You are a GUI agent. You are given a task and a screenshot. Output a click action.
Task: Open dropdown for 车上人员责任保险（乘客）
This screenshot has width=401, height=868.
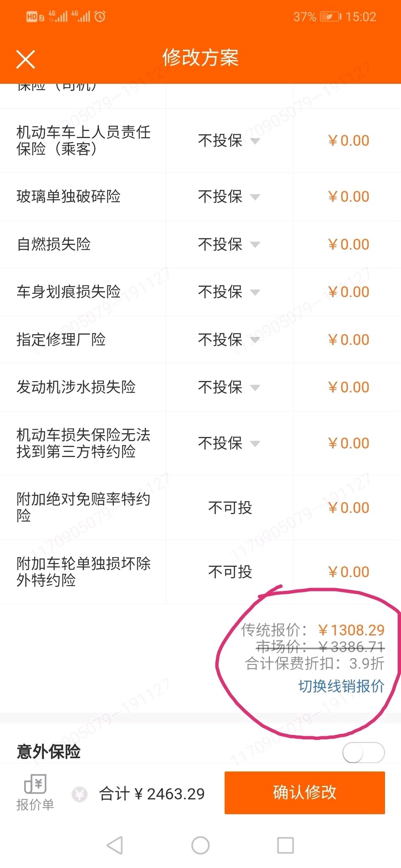coord(229,141)
